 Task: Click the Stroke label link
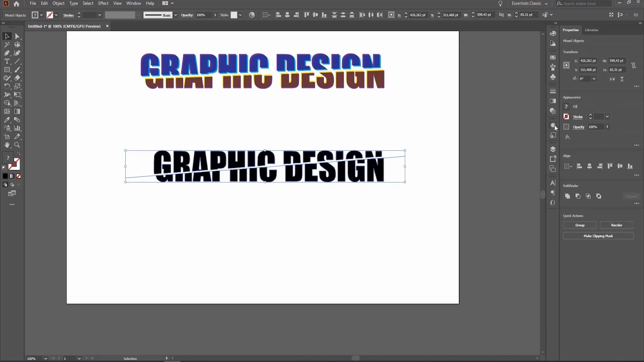578,117
